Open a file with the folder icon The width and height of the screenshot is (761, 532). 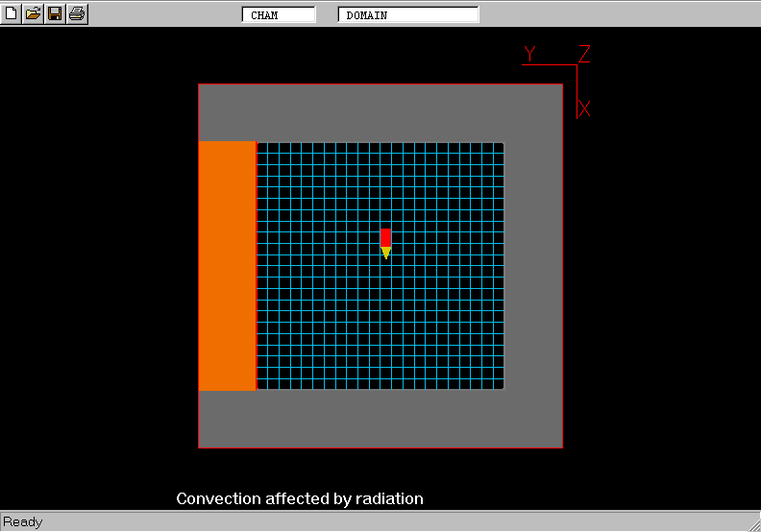coord(34,13)
